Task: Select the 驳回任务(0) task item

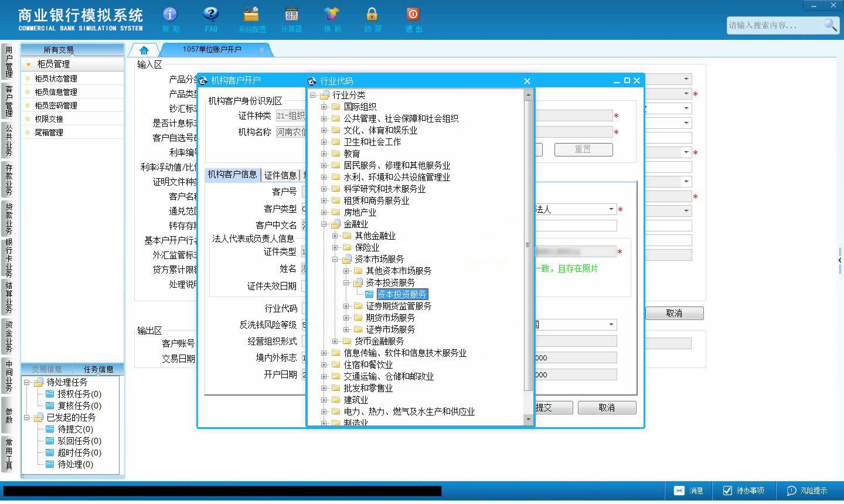Action: (x=79, y=441)
